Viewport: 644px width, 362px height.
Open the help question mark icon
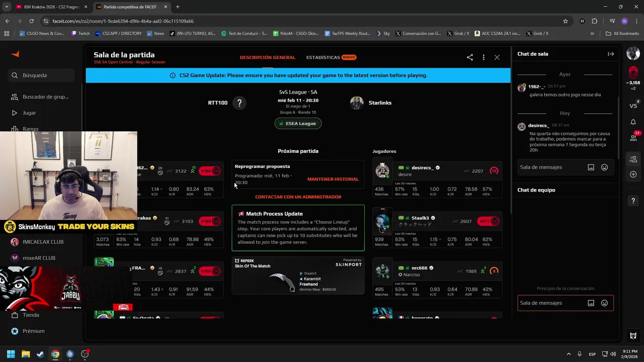633,201
